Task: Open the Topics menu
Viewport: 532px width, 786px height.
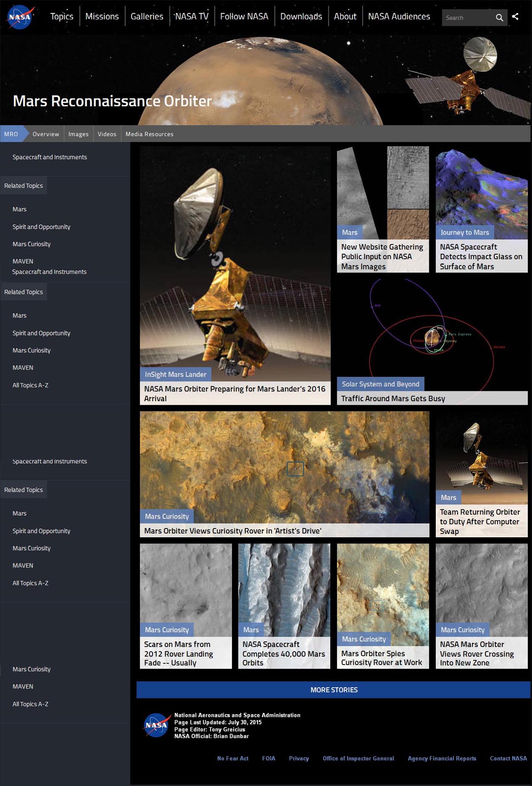Action: click(62, 16)
